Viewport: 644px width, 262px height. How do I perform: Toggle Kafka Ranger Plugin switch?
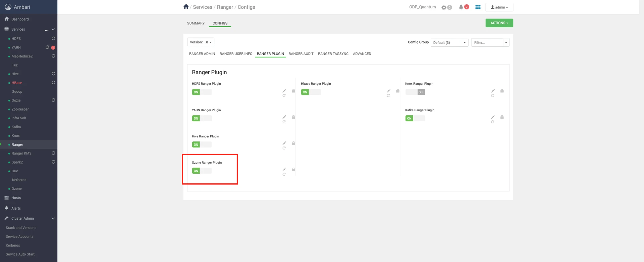tap(415, 118)
